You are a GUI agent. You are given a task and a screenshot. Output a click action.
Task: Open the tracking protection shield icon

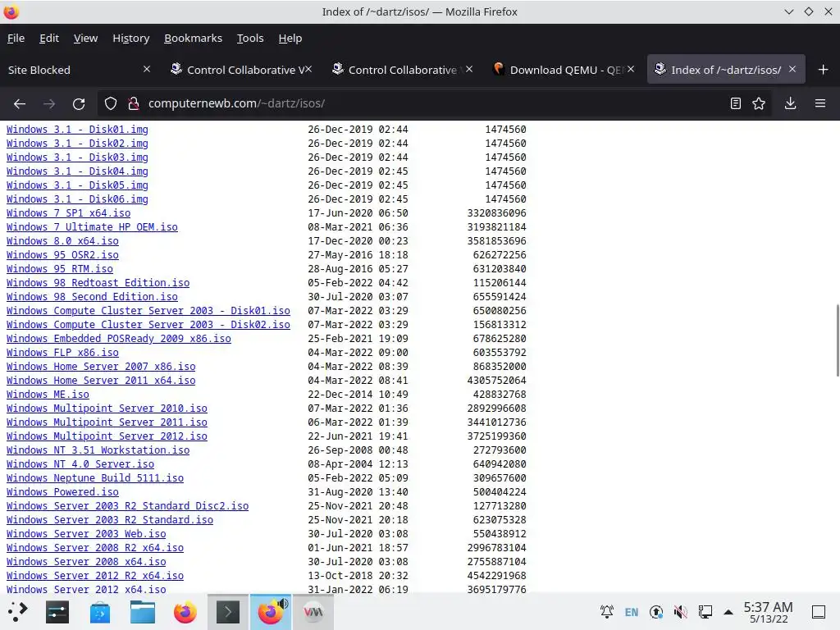click(x=111, y=103)
